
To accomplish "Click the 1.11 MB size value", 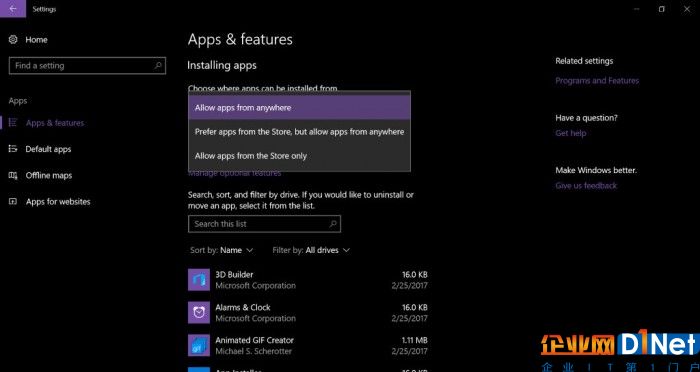I will point(414,340).
